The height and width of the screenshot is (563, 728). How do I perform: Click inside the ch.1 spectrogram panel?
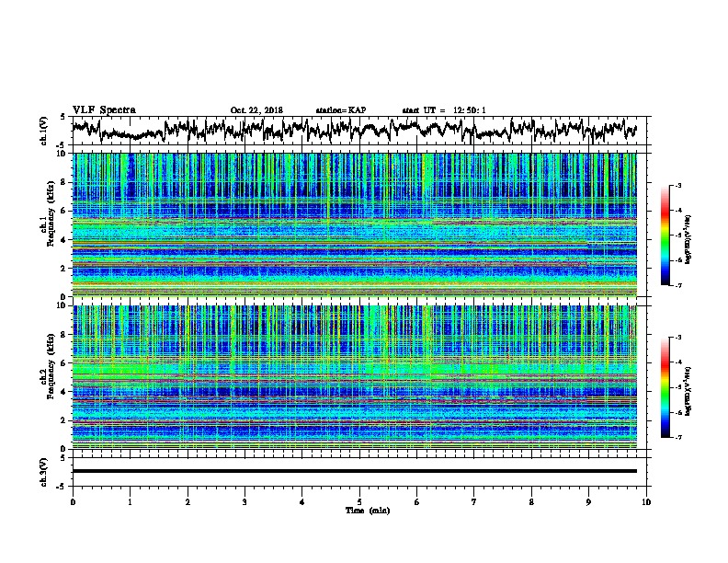[x=354, y=224]
